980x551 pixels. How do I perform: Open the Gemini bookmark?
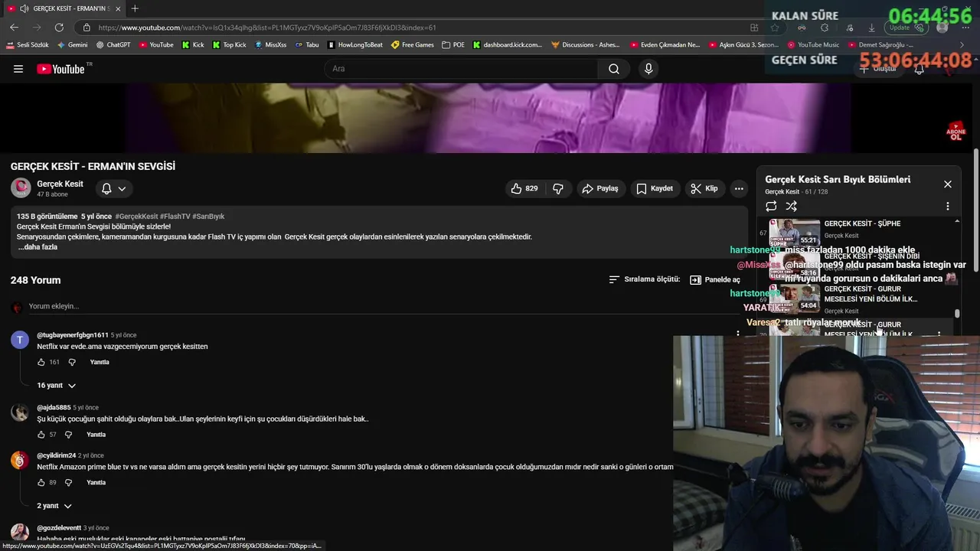(72, 45)
